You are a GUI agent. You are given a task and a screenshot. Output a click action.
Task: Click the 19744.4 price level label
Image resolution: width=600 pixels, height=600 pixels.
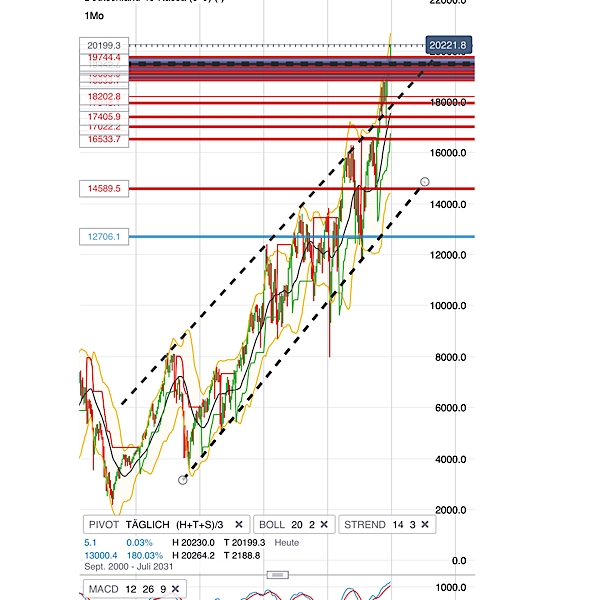(x=104, y=57)
